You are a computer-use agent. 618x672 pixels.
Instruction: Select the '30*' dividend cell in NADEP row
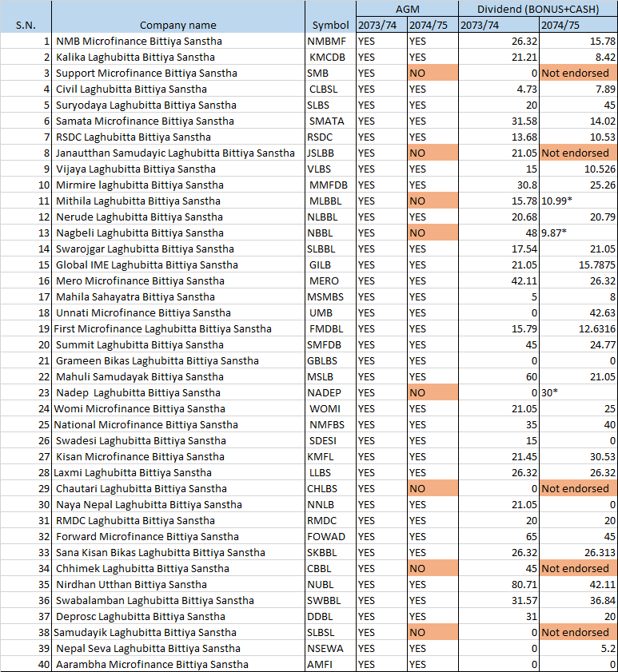578,393
